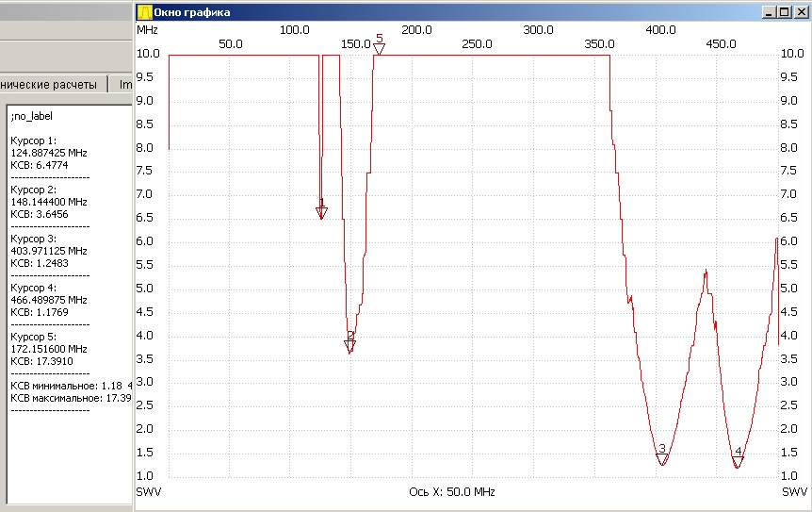Viewport: 812px width, 512px height.
Task: Click the КСВ: 3.6456 value
Action: [x=40, y=215]
